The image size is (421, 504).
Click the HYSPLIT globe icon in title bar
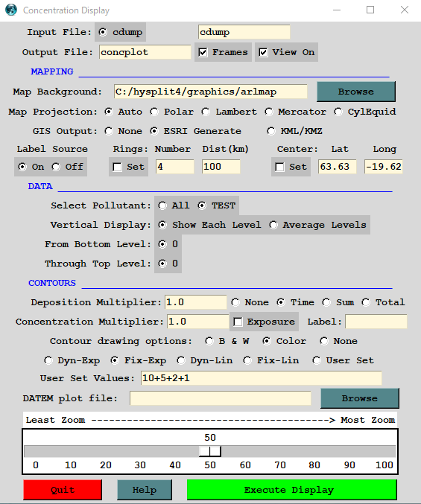click(11, 10)
